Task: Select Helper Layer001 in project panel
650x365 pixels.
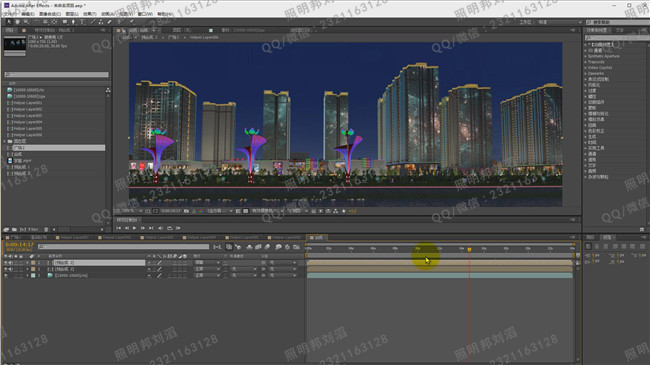Action: click(x=27, y=103)
